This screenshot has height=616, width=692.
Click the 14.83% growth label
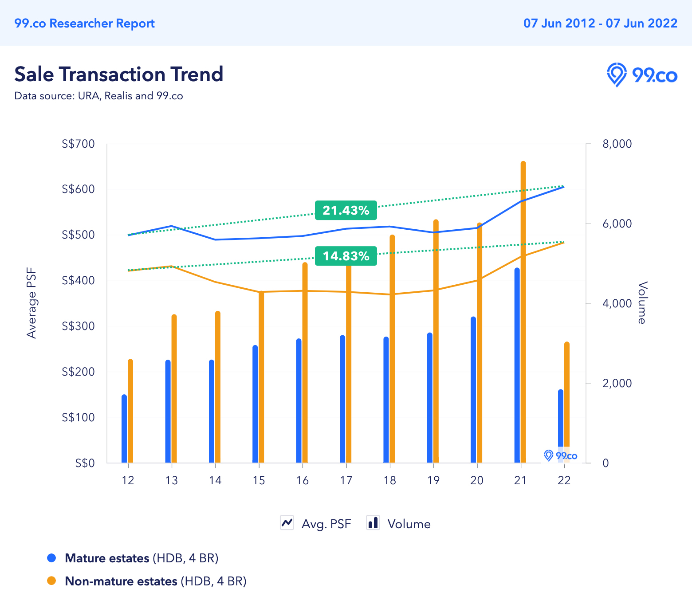tap(346, 256)
